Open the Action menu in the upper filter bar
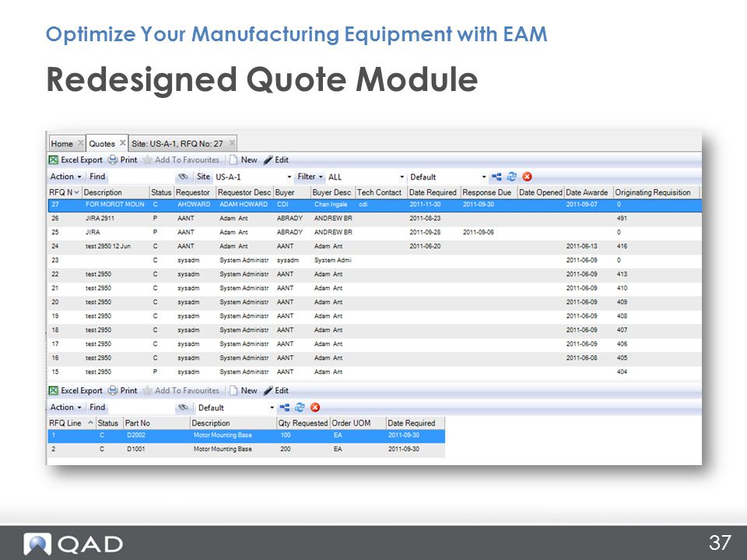This screenshot has height=560, width=747. tap(65, 177)
